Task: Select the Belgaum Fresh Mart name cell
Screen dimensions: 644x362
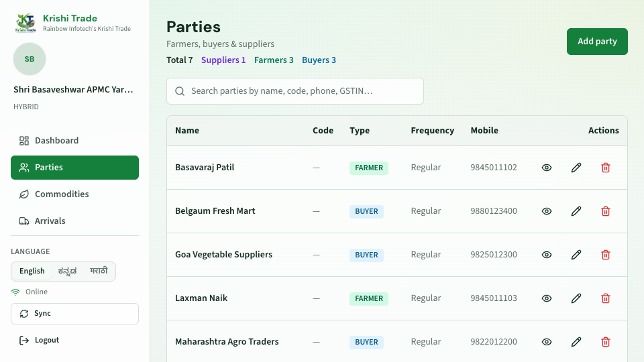Action: pyautogui.click(x=215, y=211)
